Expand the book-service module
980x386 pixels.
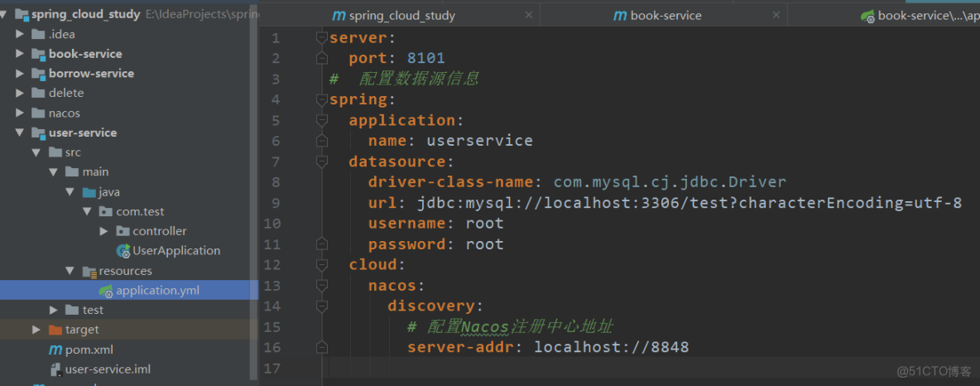point(19,54)
